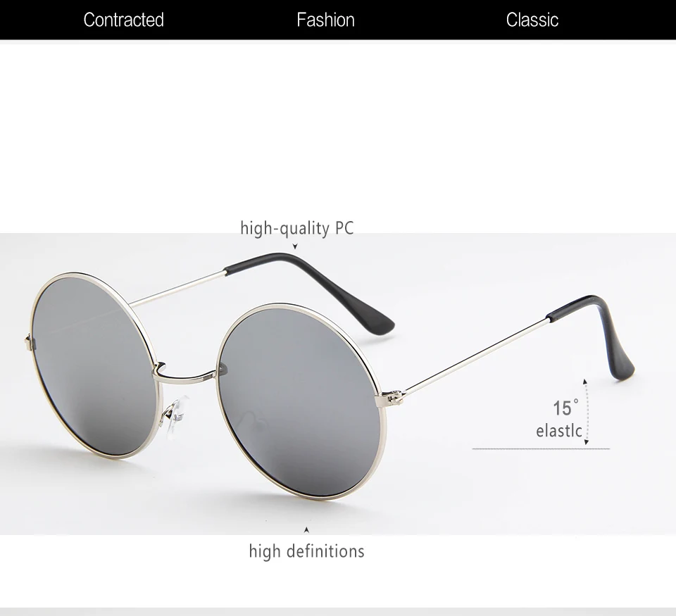This screenshot has height=616, width=676.
Task: Click the arrow below high-quality PC
Action: pyautogui.click(x=295, y=246)
